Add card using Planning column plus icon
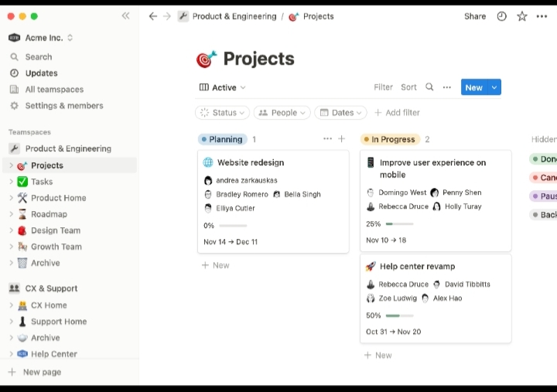 coord(341,139)
